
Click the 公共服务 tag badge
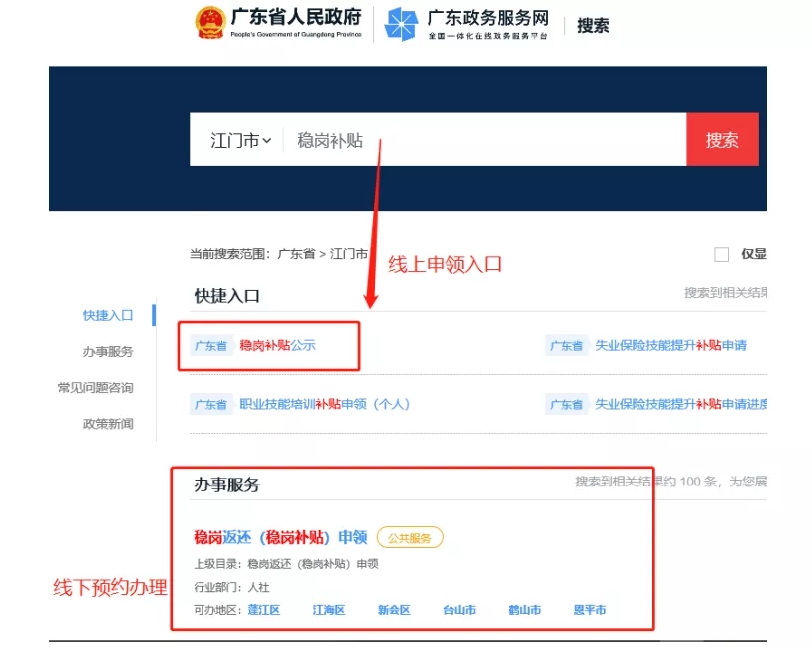[x=410, y=537]
